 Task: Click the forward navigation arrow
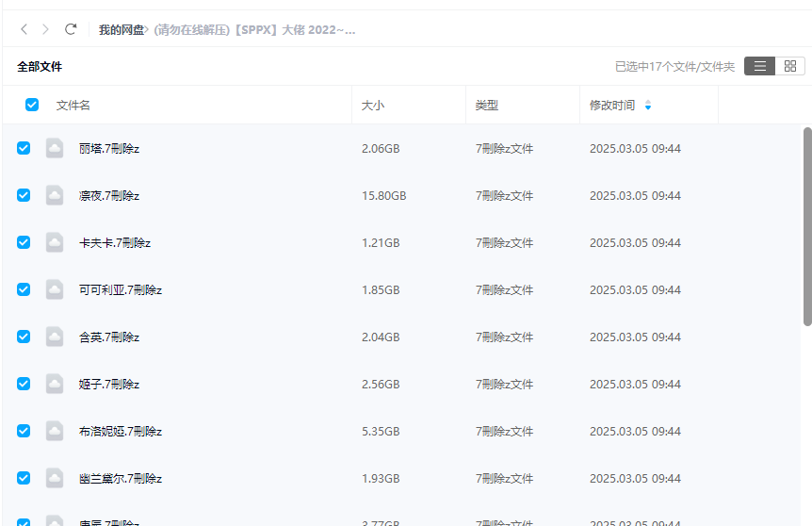(x=46, y=30)
